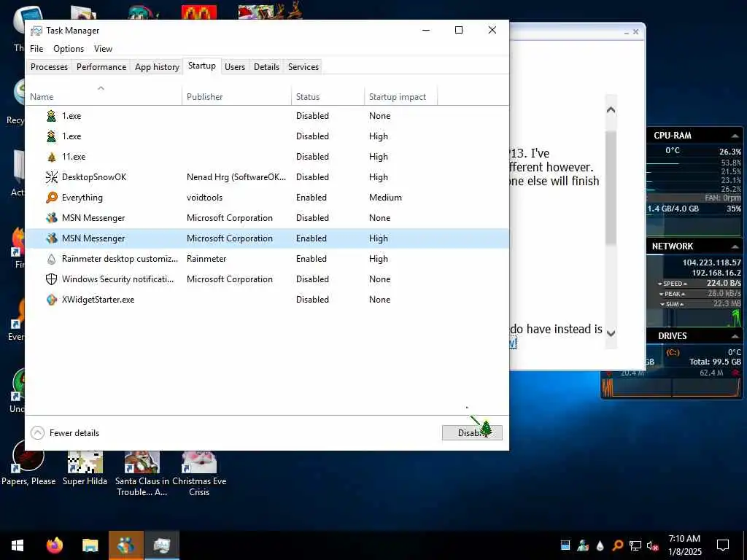Viewport: 747px width, 560px height.
Task: Click scroll-down arrow in the background window
Action: 611,332
